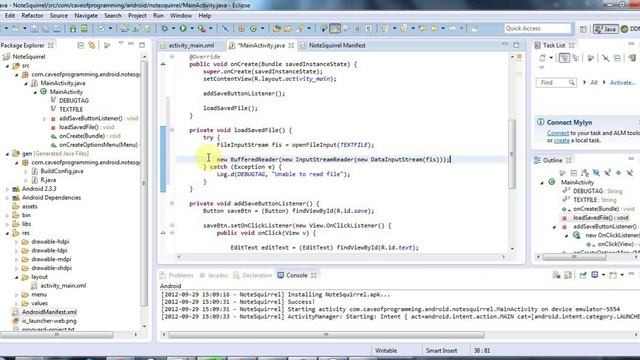Click the Next Annotation toolbar icon
640x360 pixels.
coord(384,28)
